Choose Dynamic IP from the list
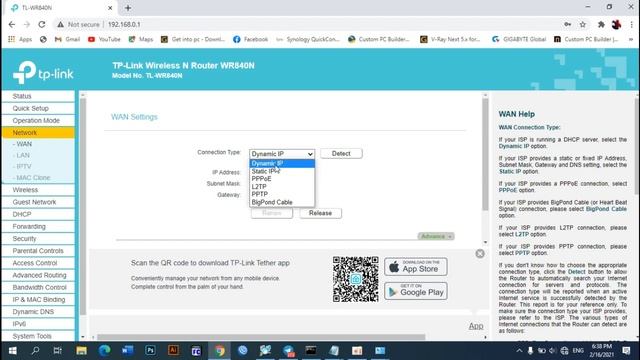Viewport: 640px width, 360px height. pyautogui.click(x=282, y=163)
